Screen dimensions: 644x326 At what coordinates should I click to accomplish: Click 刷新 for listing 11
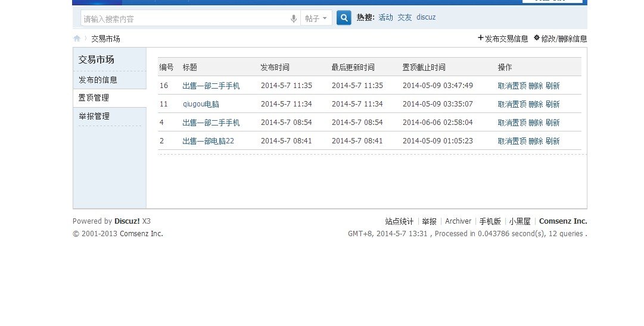(x=552, y=104)
